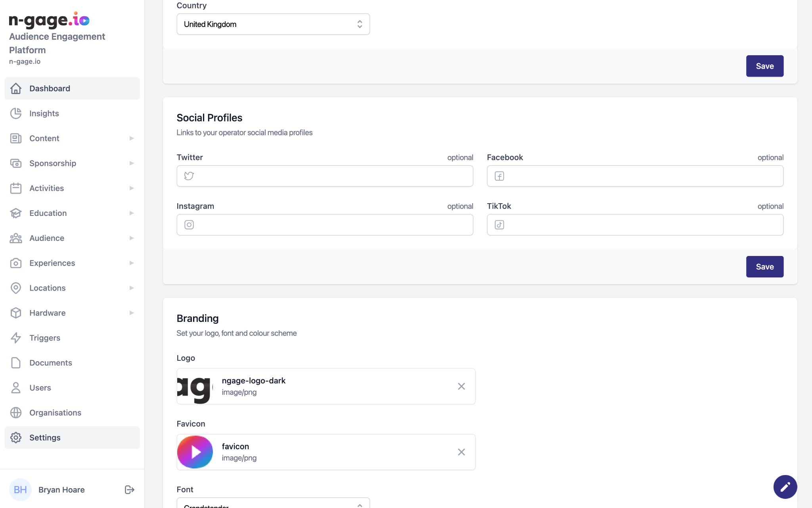
Task: Select the Settings menu item
Action: (x=45, y=437)
